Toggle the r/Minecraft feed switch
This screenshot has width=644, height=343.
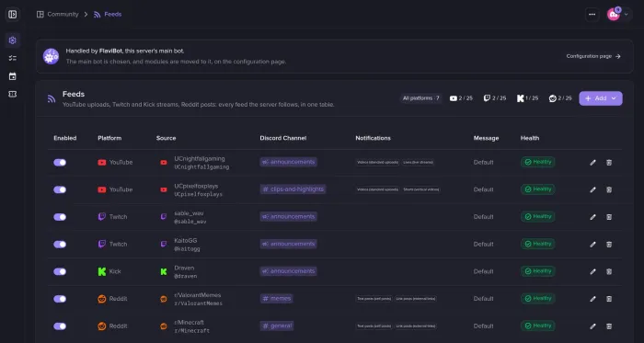(x=60, y=326)
